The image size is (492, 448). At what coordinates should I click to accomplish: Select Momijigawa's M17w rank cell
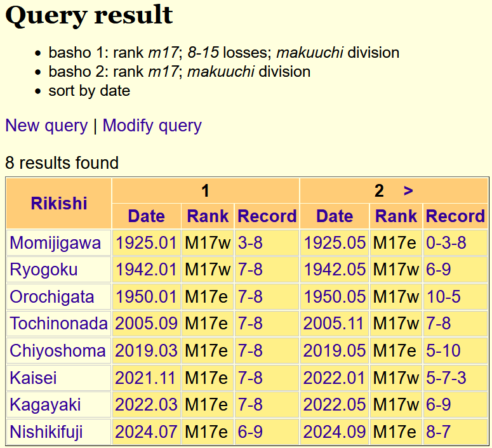[208, 243]
